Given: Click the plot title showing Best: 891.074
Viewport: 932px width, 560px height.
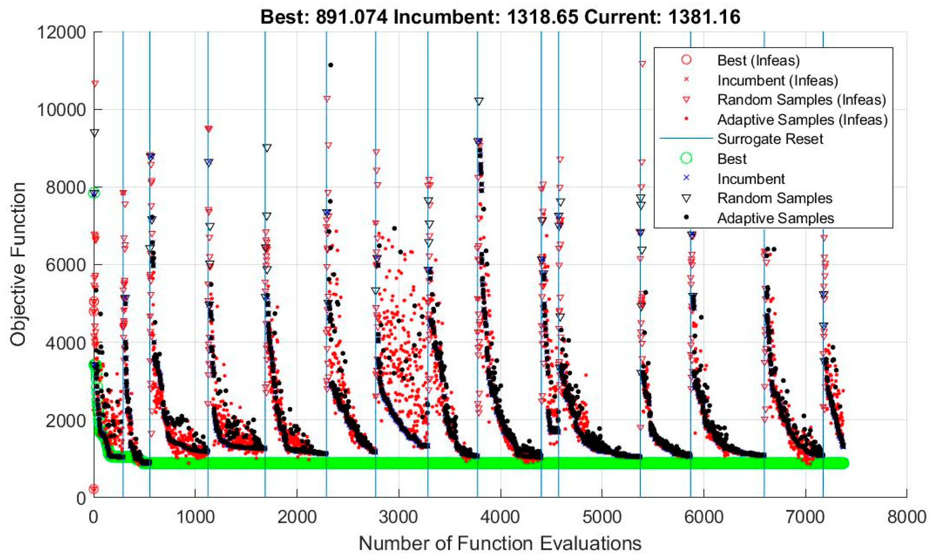Looking at the screenshot, I should (500, 17).
